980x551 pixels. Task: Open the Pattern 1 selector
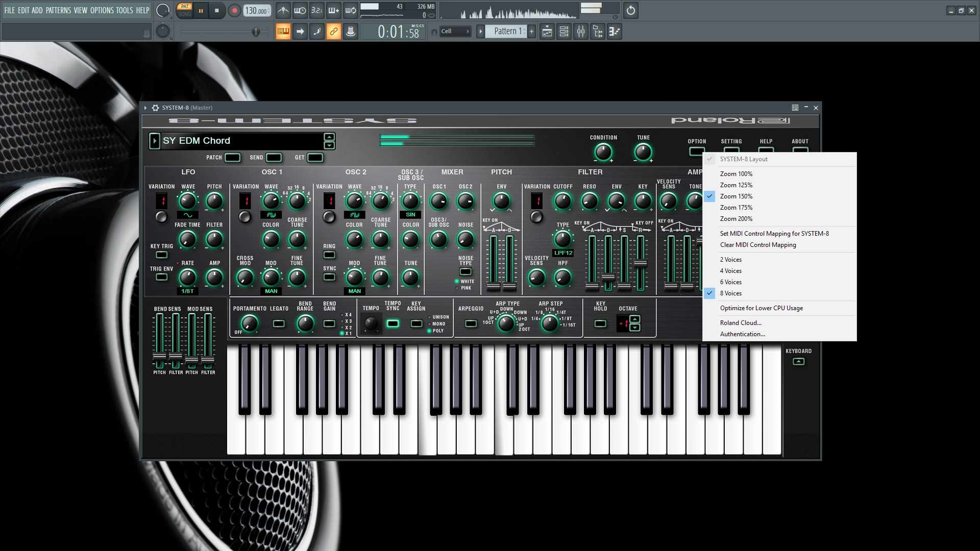point(506,32)
